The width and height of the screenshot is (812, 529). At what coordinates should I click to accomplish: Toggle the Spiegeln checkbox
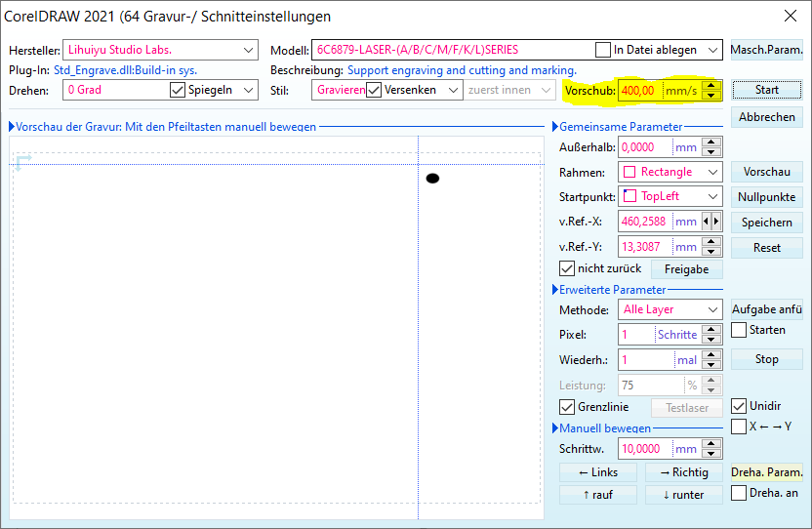(177, 90)
